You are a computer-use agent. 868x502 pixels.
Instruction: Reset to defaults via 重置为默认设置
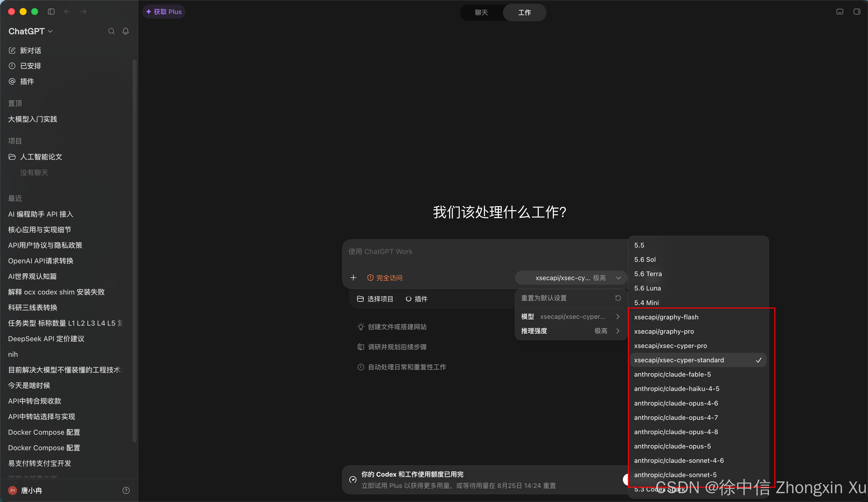pyautogui.click(x=571, y=298)
